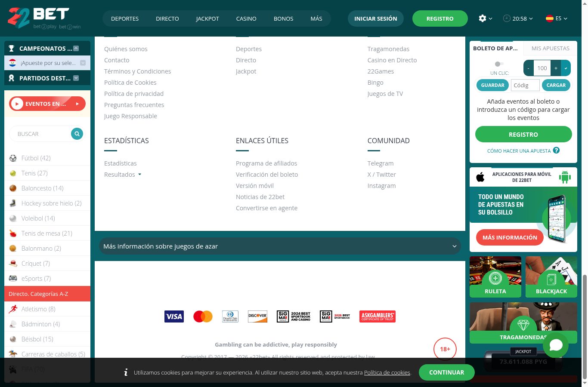The height and width of the screenshot is (387, 588).
Task: Click the Fútbol soccer ball icon
Action: point(13,158)
